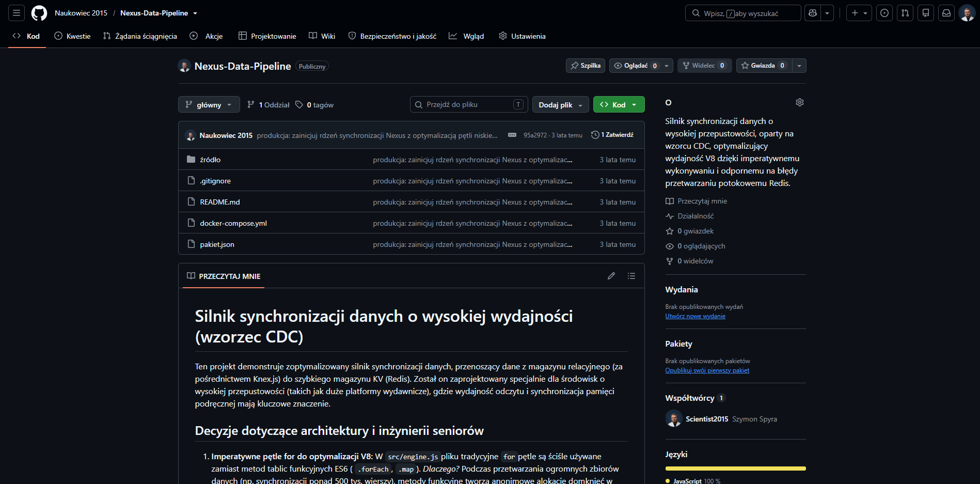The height and width of the screenshot is (484, 980).
Task: Open the Akcje tab
Action: (x=206, y=36)
